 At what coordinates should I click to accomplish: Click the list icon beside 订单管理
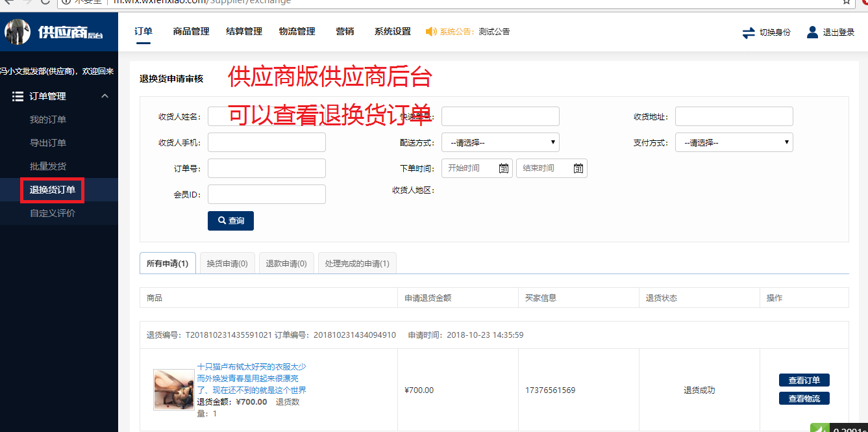18,95
